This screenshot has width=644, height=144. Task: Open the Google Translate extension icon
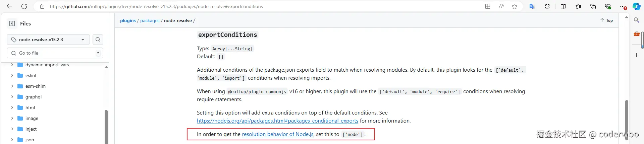(532, 6)
